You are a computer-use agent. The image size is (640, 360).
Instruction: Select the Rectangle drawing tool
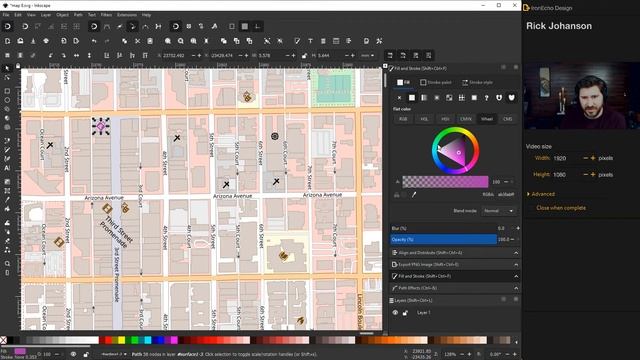pos(7,91)
